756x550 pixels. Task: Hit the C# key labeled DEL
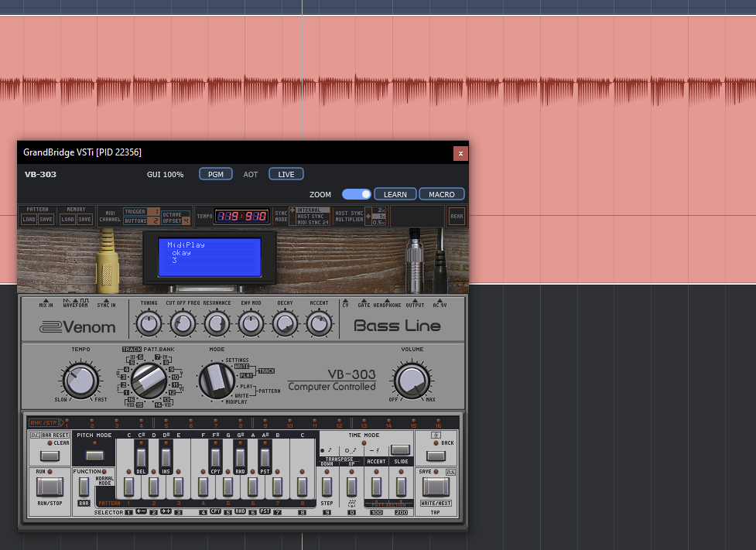(x=141, y=458)
